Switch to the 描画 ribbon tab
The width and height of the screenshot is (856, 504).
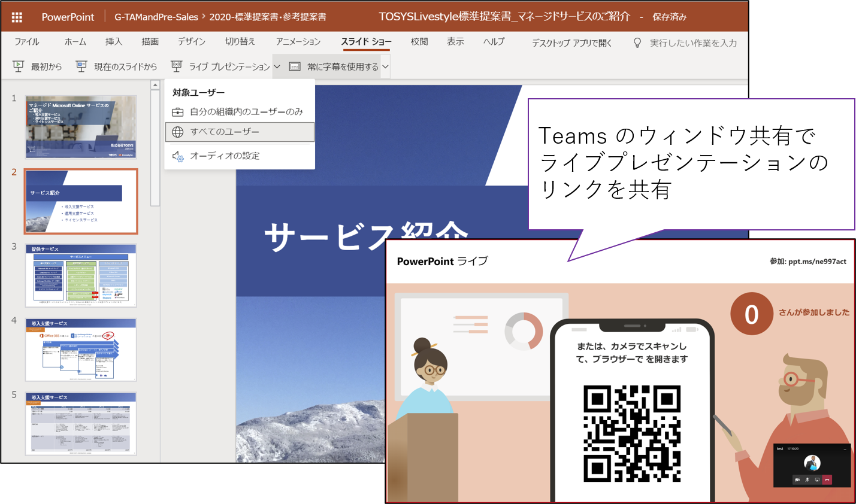pos(150,42)
